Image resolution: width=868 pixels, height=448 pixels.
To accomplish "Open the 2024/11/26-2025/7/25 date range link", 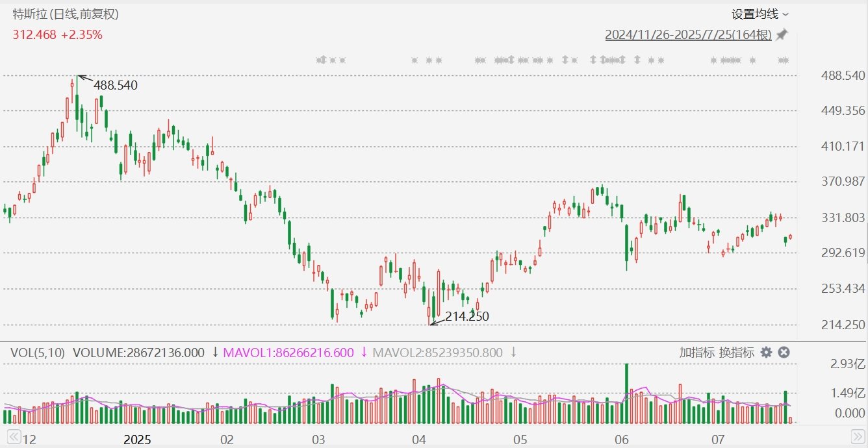I will point(688,34).
